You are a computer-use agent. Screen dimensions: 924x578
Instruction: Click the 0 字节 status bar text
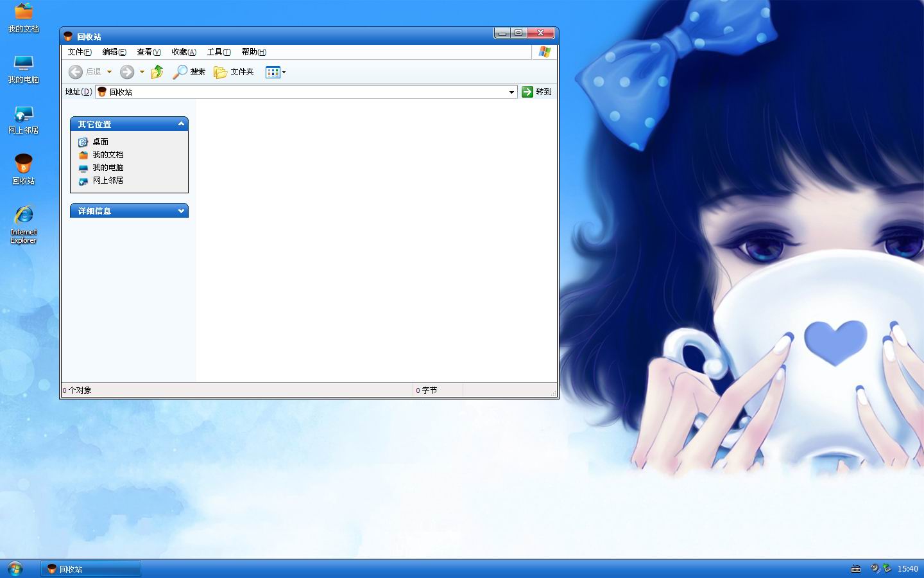click(427, 390)
